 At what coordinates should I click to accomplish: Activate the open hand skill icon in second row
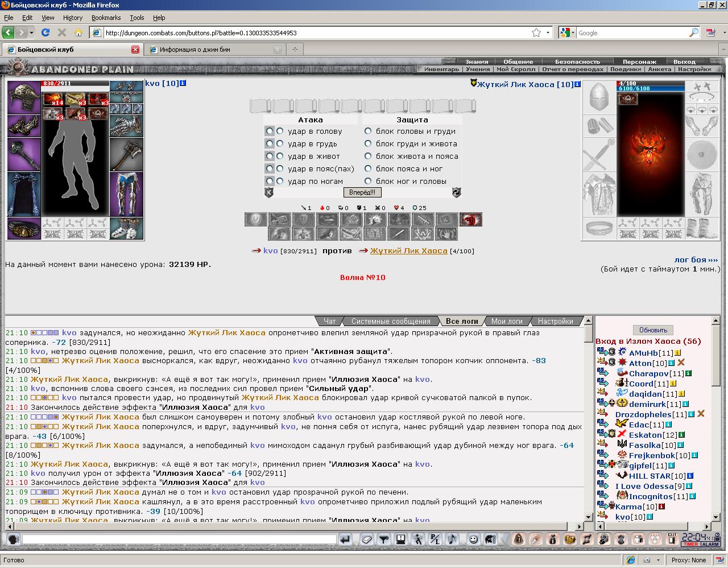446,233
